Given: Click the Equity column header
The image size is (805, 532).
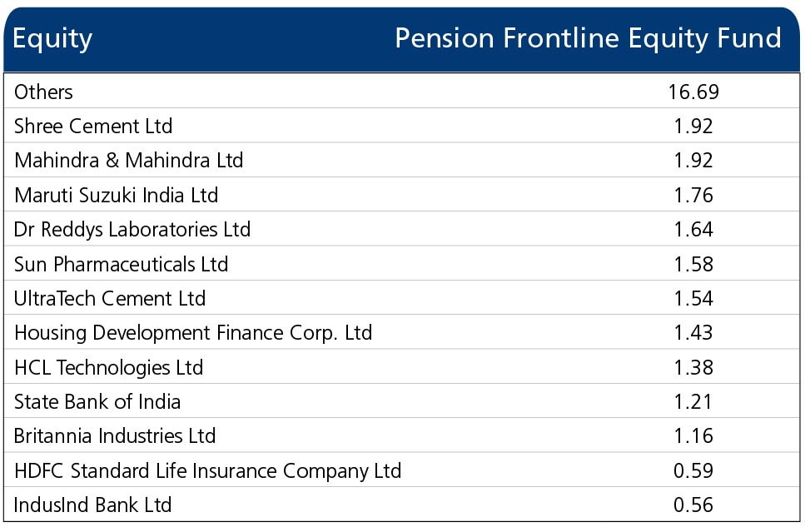Looking at the screenshot, I should 52,39.
